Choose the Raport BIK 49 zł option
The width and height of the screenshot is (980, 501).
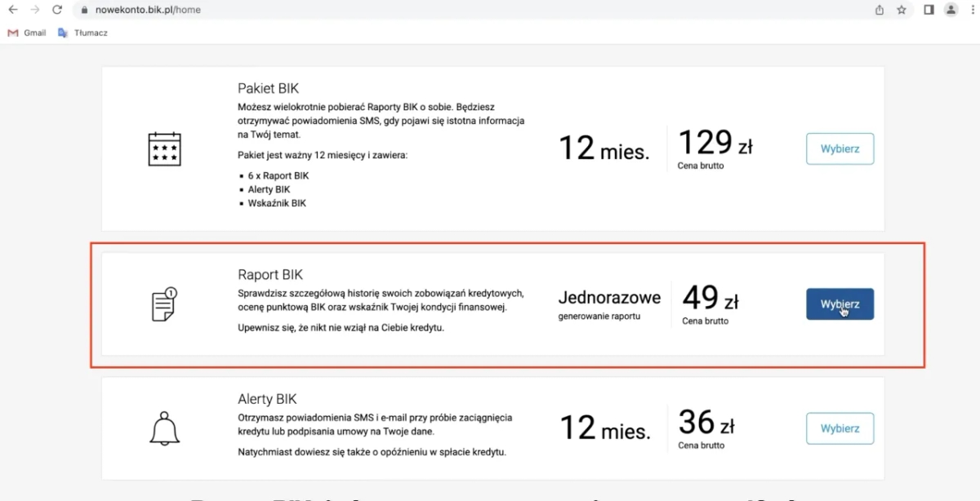840,304
